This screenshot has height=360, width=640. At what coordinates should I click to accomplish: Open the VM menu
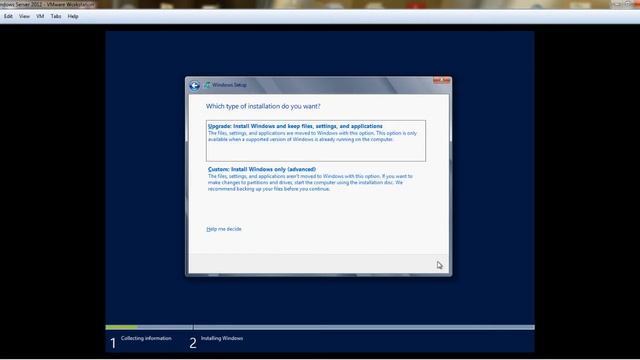pyautogui.click(x=40, y=16)
